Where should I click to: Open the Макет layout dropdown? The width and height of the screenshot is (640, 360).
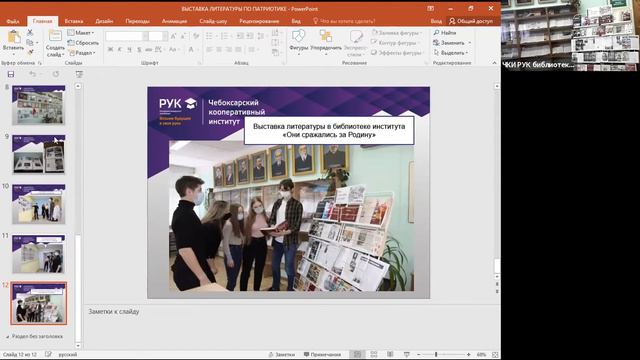tap(80, 33)
